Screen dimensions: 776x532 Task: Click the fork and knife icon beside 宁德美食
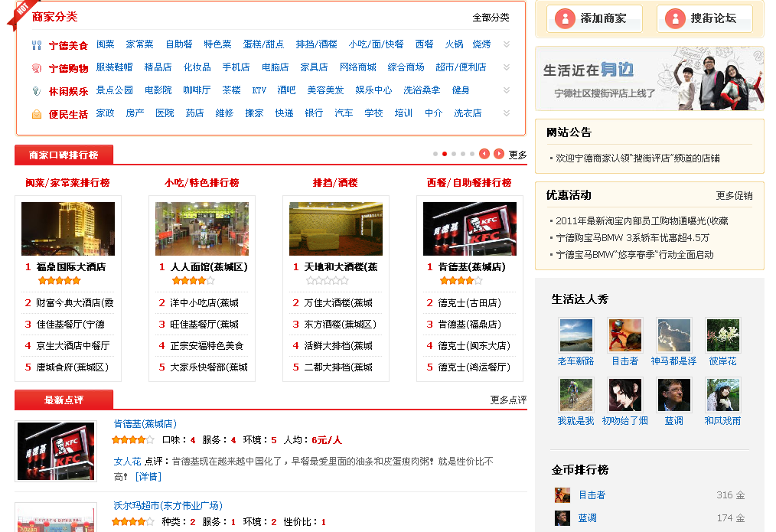pyautogui.click(x=37, y=45)
